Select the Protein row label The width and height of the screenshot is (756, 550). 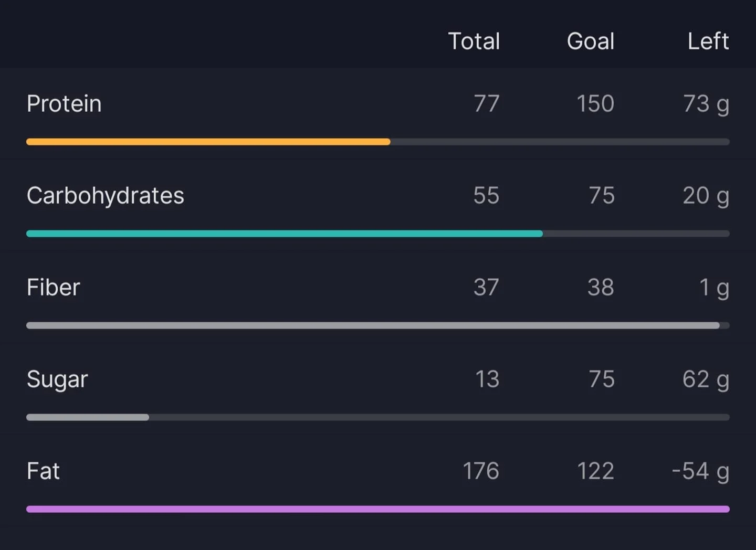64,103
